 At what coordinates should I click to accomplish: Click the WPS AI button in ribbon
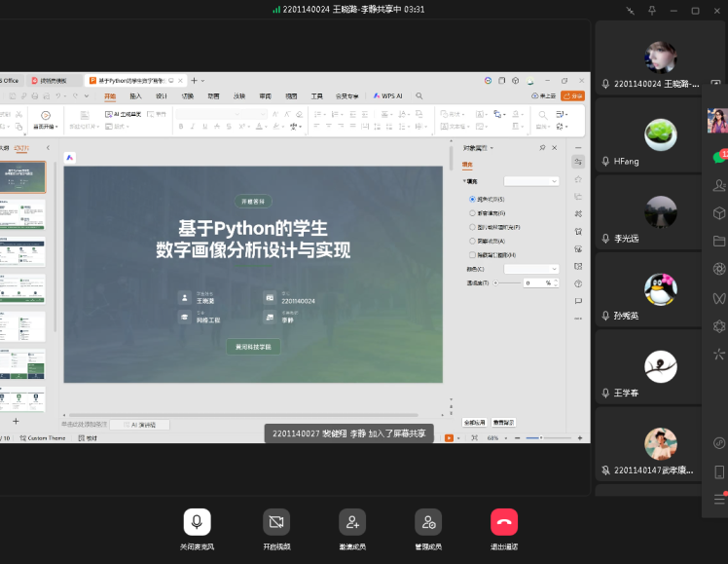(387, 96)
